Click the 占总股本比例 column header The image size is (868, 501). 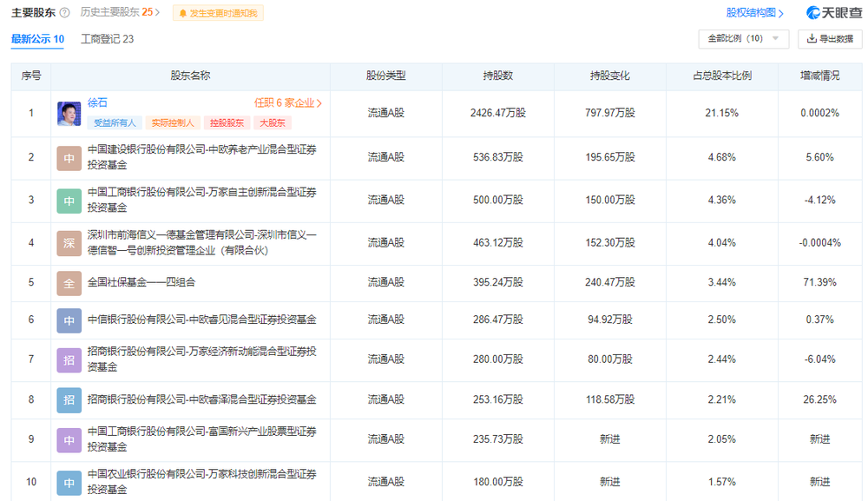[722, 76]
